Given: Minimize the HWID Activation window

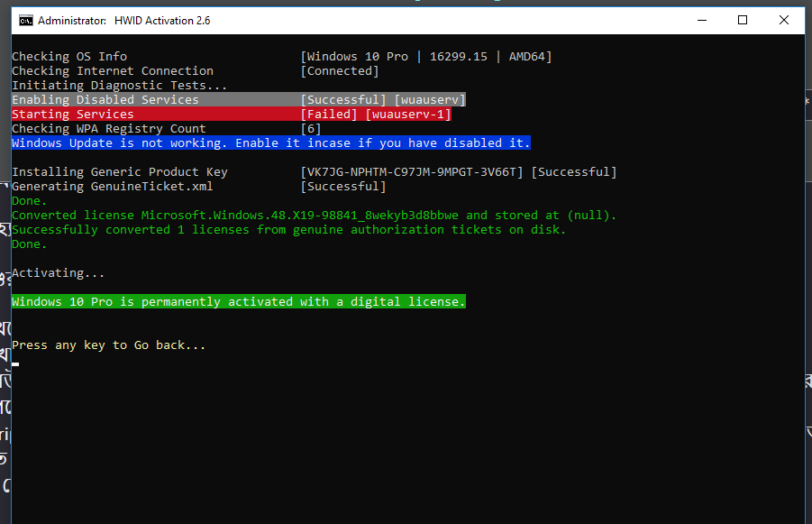Looking at the screenshot, I should (x=702, y=20).
